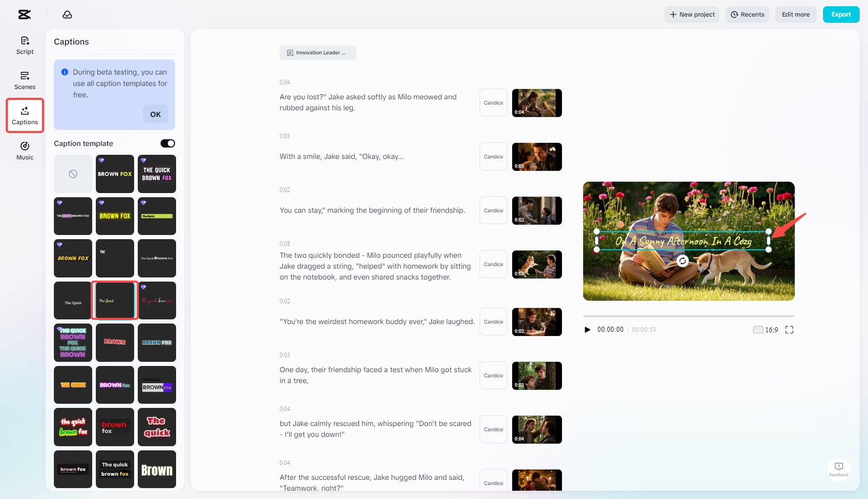868x499 pixels.
Task: Click the CapCut logo
Action: pos(24,14)
